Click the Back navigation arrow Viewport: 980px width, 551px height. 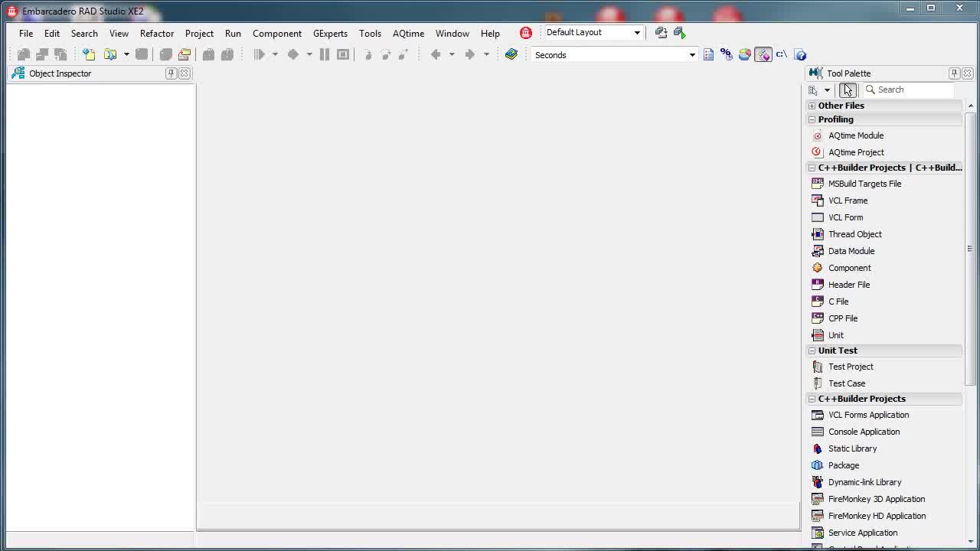436,54
